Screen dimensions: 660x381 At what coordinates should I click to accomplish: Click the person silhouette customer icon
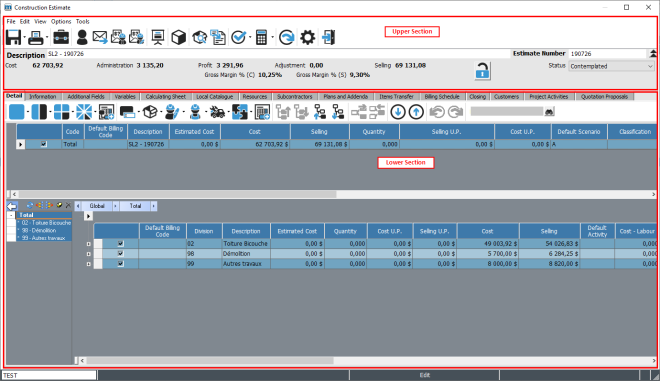coord(82,37)
